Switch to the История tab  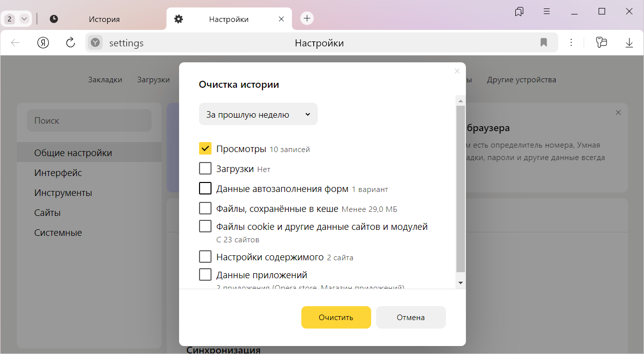104,19
